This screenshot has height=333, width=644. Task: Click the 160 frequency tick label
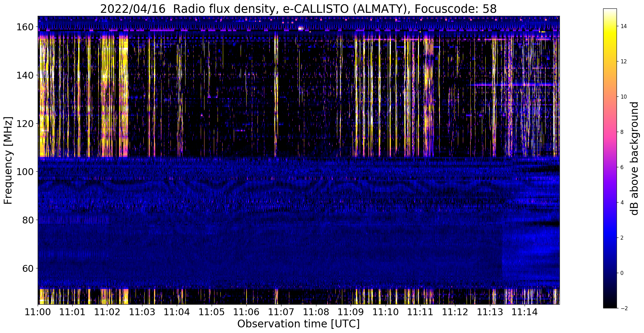(25, 27)
